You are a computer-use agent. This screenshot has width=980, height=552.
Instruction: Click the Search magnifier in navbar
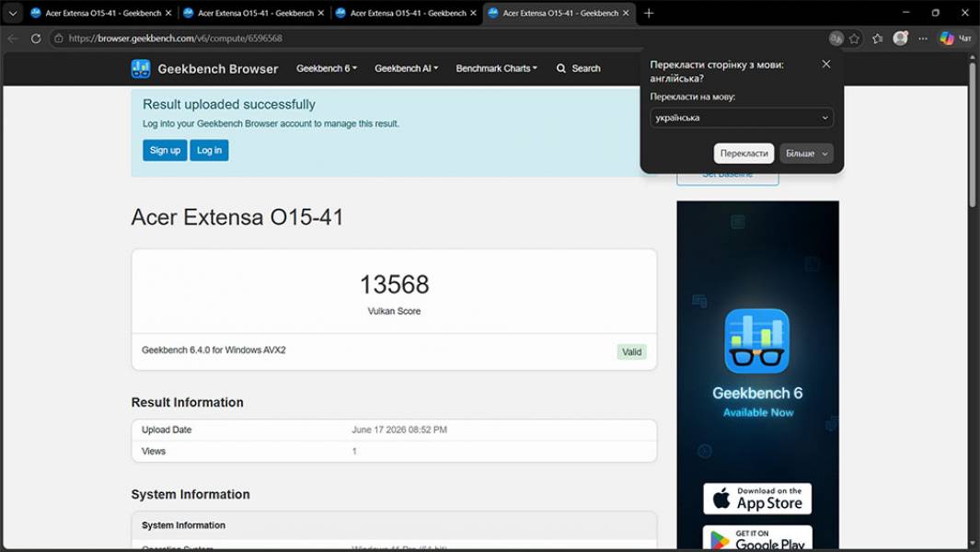(x=560, y=69)
